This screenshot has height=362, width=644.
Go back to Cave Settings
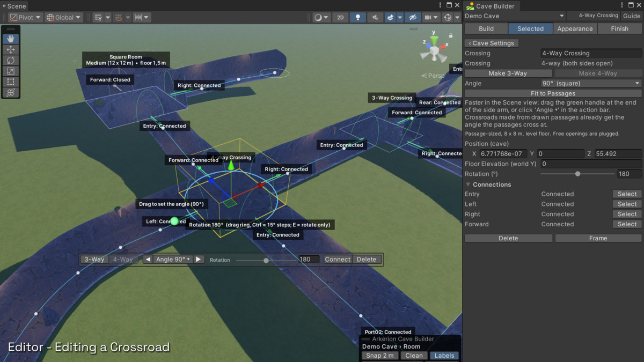pos(491,43)
